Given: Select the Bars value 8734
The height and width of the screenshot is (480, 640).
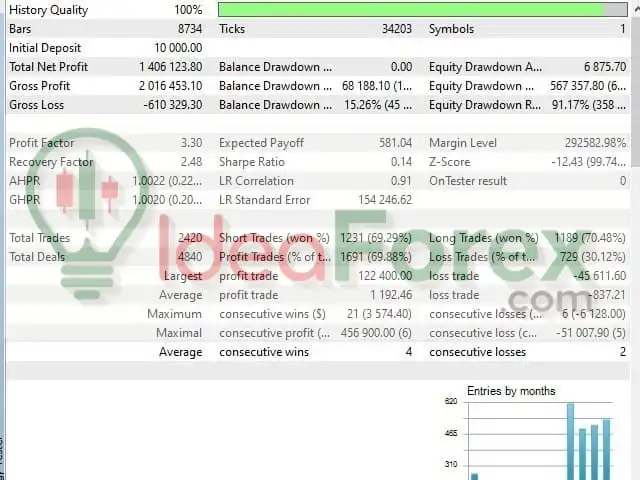Looking at the screenshot, I should pyautogui.click(x=190, y=29).
